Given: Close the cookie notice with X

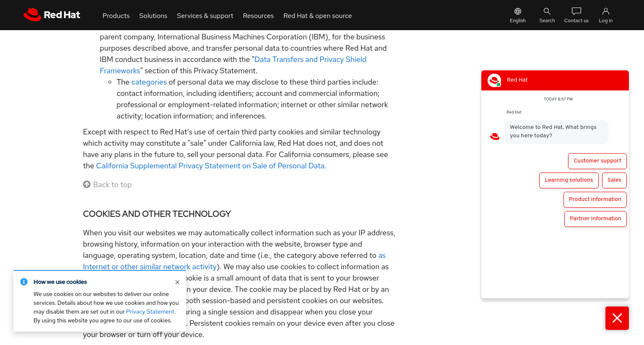Looking at the screenshot, I should [x=177, y=282].
